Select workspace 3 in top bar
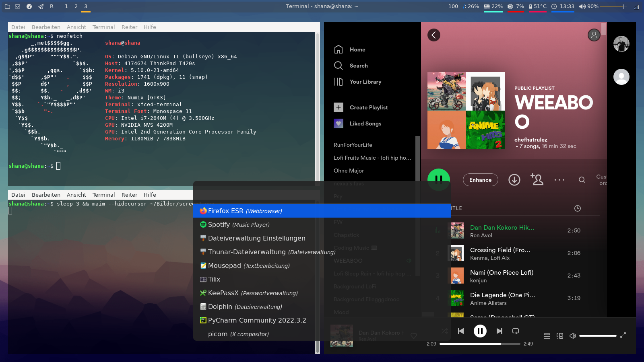 (x=86, y=6)
